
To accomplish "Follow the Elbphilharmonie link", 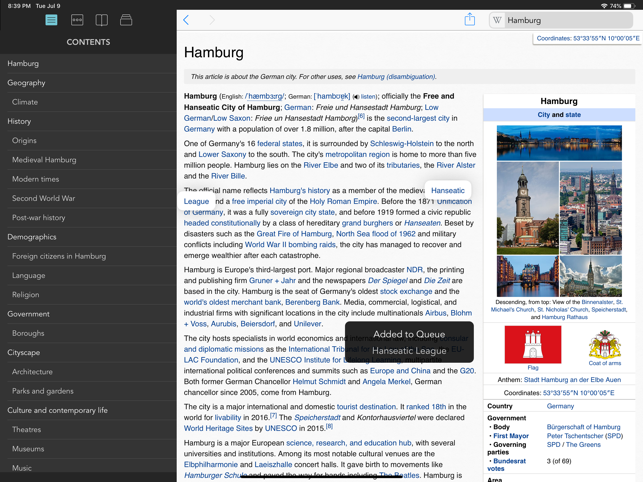I will pyautogui.click(x=211, y=465).
